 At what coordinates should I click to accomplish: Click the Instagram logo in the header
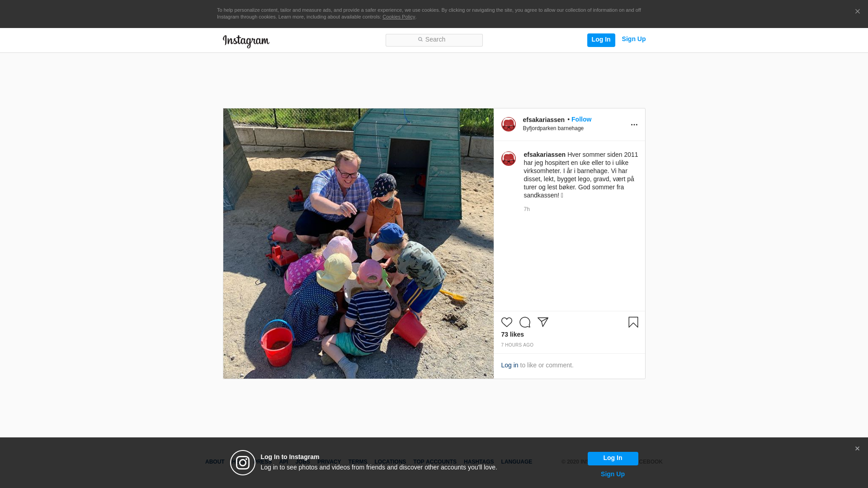point(246,41)
